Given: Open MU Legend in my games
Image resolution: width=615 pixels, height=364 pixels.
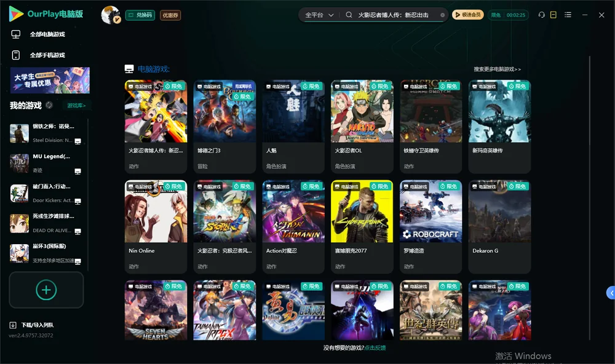Looking at the screenshot, I should (x=45, y=163).
